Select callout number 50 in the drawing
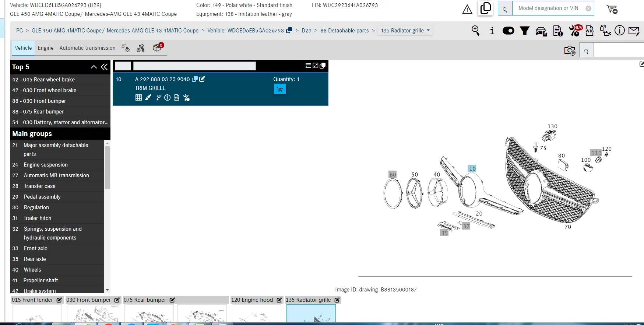 point(415,175)
